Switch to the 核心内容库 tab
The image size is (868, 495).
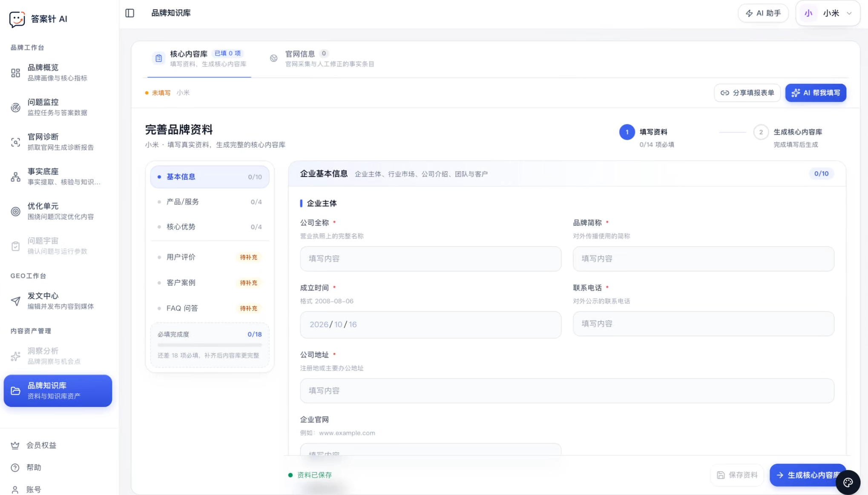(199, 58)
